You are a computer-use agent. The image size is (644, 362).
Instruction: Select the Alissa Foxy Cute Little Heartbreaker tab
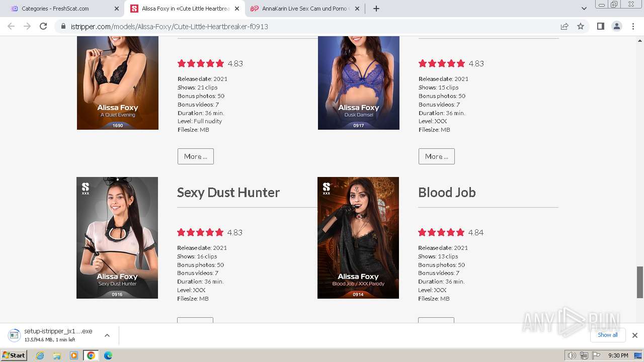tap(185, 9)
